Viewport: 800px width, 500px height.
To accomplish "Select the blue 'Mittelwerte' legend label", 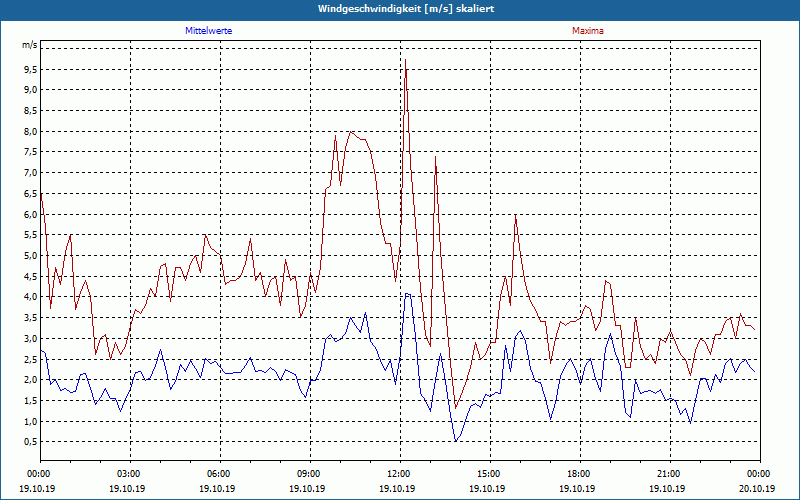I will (209, 31).
